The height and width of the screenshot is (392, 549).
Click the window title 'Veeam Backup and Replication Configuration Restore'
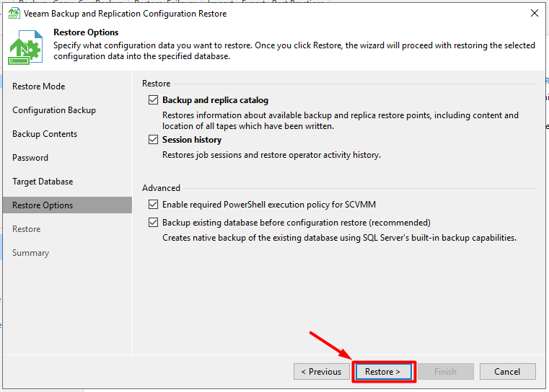click(x=125, y=14)
